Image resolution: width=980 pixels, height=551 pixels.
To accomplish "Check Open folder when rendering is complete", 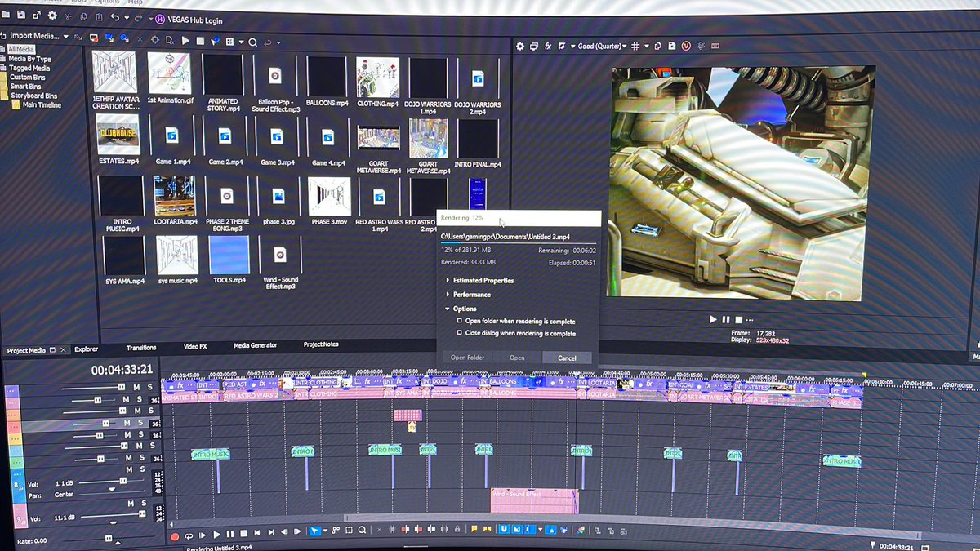I will 459,321.
